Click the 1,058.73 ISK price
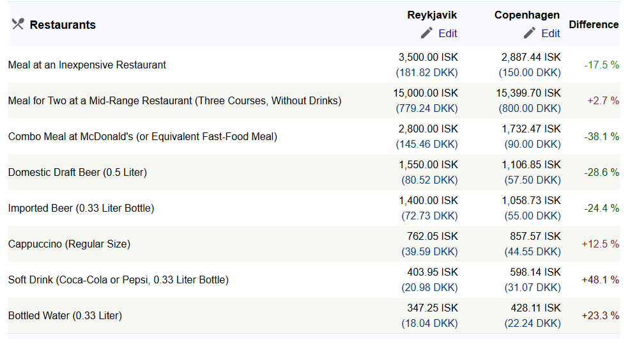Image resolution: width=644 pixels, height=339 pixels. tap(531, 200)
